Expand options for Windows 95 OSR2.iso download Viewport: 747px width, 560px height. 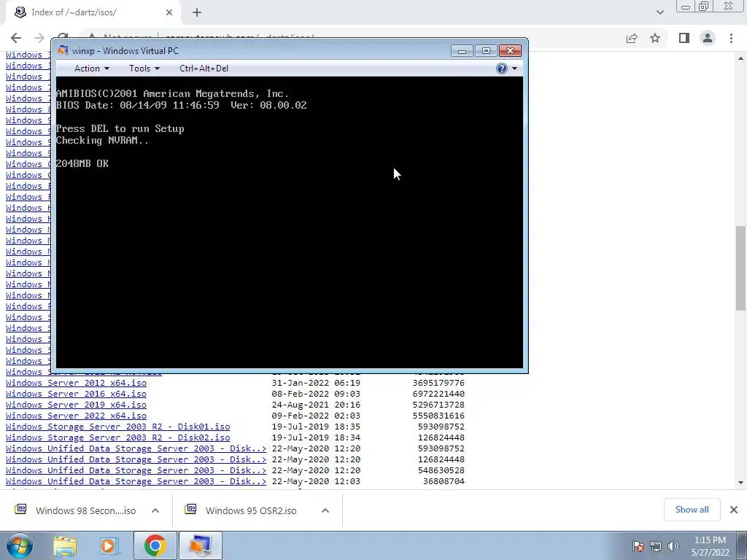click(x=325, y=510)
